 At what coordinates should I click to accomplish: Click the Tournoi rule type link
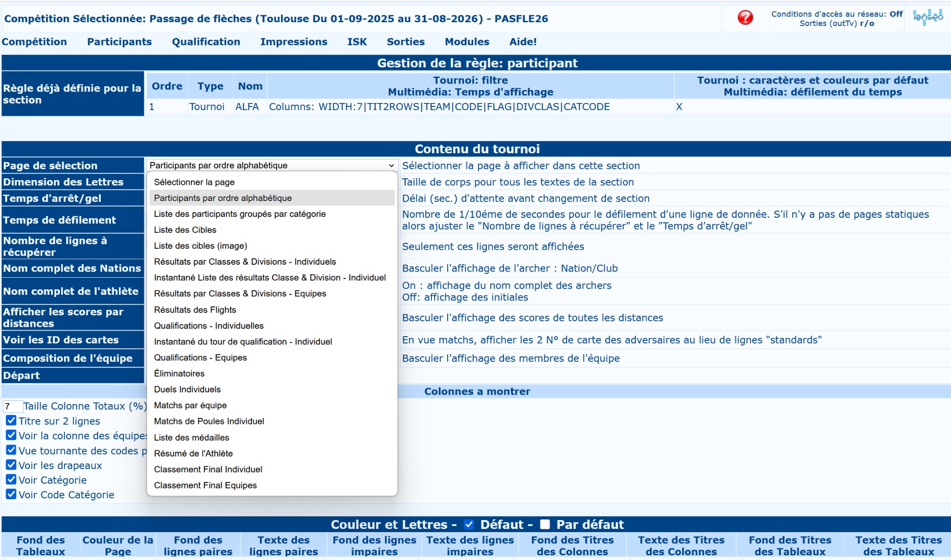(x=207, y=107)
